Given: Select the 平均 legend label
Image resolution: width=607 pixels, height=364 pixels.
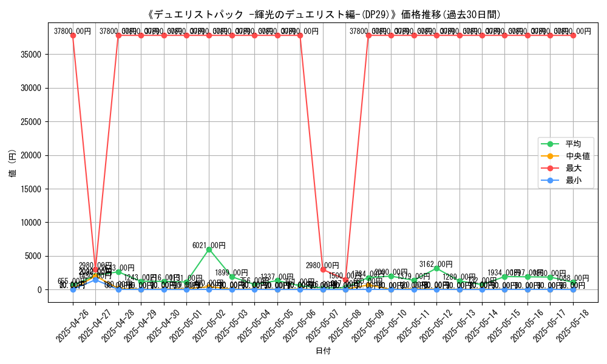Looking at the screenshot, I should [574, 144].
